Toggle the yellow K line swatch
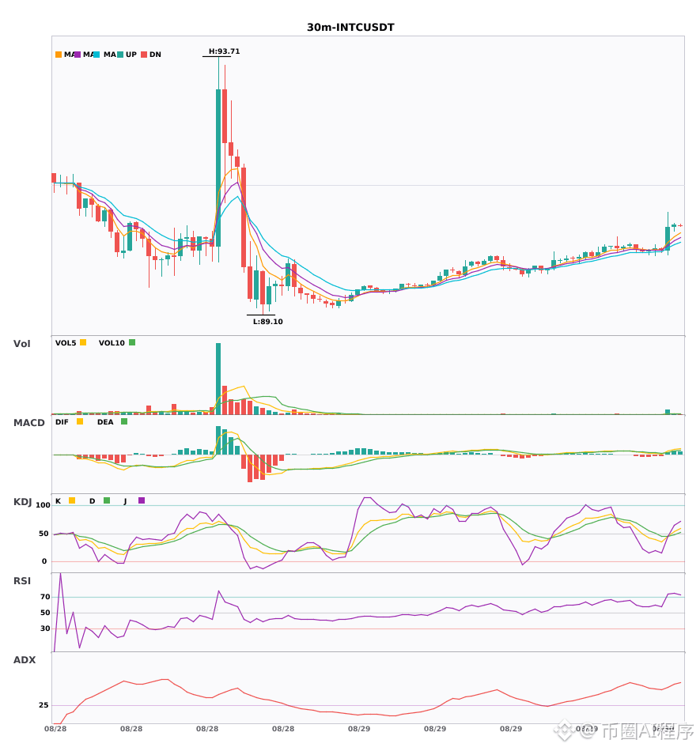 [72, 500]
